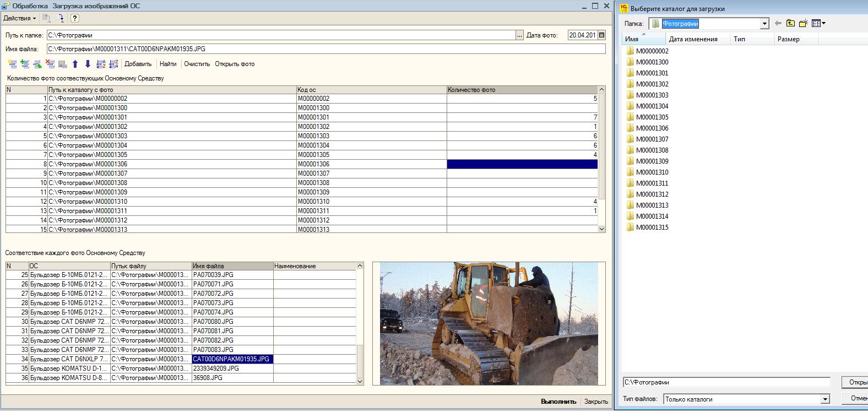This screenshot has width=868, height=412.
Task: Click the add row icon in table toolbar
Action: (12, 64)
